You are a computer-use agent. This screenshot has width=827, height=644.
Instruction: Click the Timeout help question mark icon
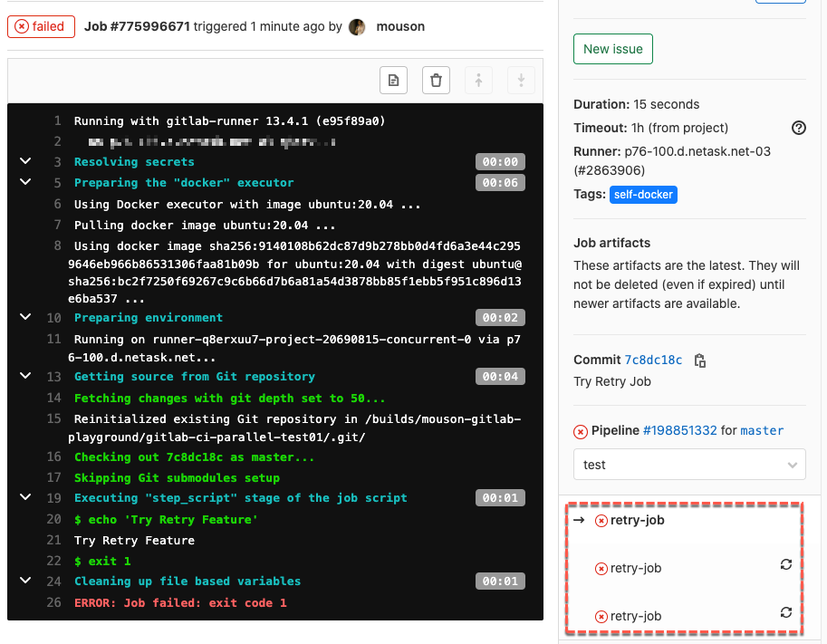coord(799,128)
